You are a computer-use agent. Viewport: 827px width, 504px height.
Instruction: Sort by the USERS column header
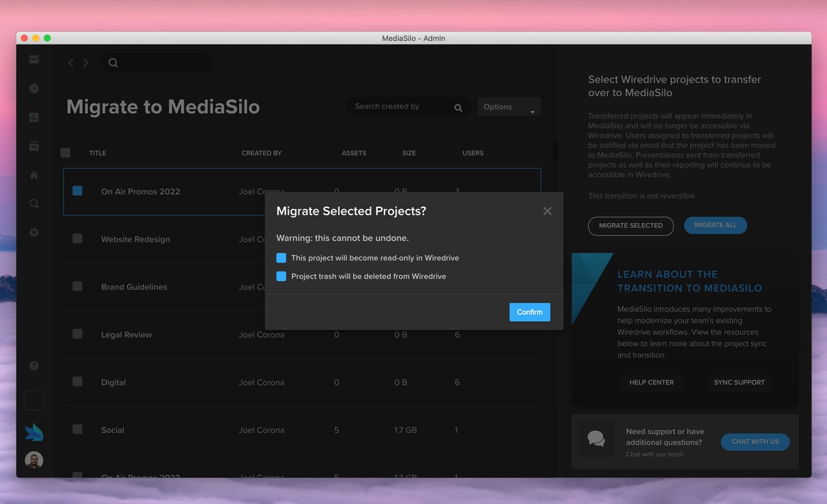pyautogui.click(x=473, y=153)
